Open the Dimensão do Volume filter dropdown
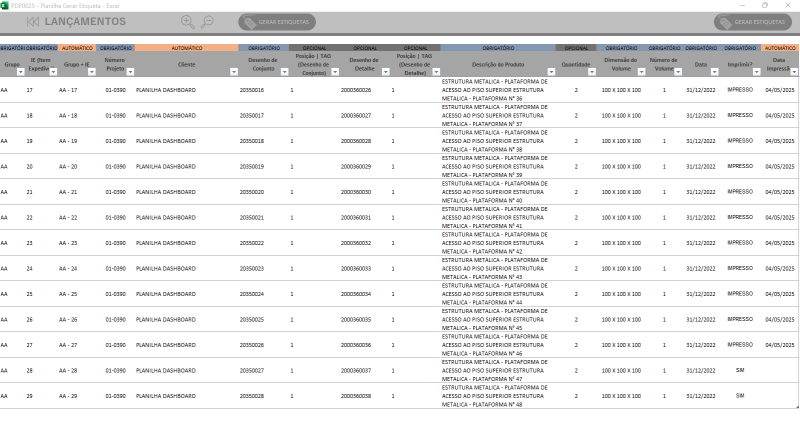The width and height of the screenshot is (800, 424). coord(642,70)
